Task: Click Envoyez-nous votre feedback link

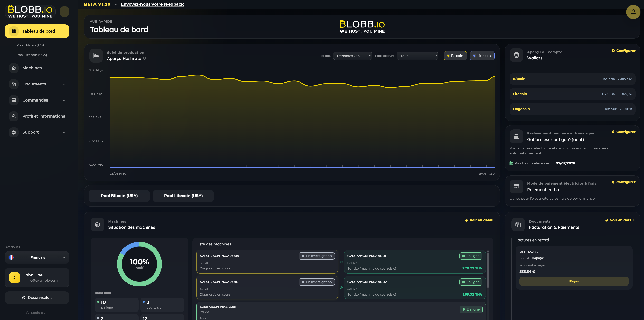Action: pyautogui.click(x=152, y=4)
